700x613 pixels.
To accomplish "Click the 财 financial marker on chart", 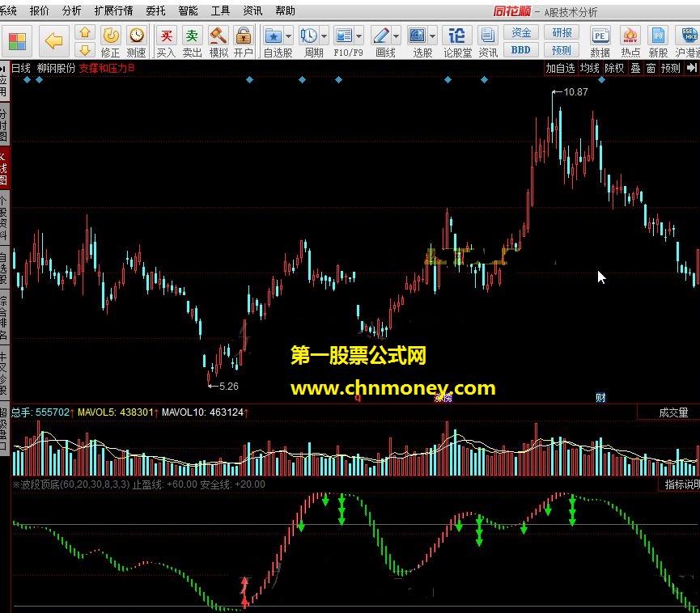I will [x=600, y=397].
